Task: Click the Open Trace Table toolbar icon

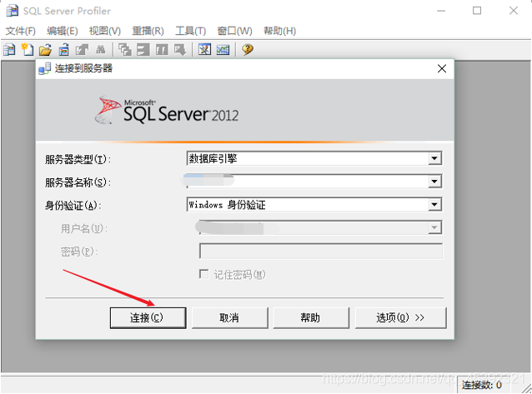Action: pos(63,50)
